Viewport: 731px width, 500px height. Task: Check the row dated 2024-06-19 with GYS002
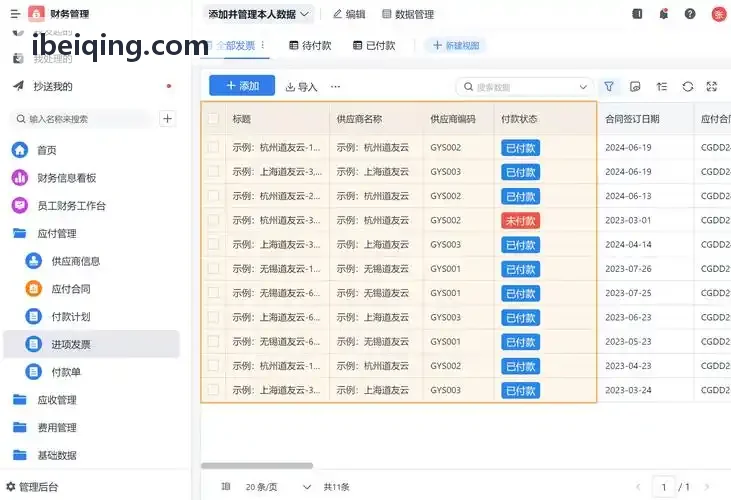coord(213,147)
